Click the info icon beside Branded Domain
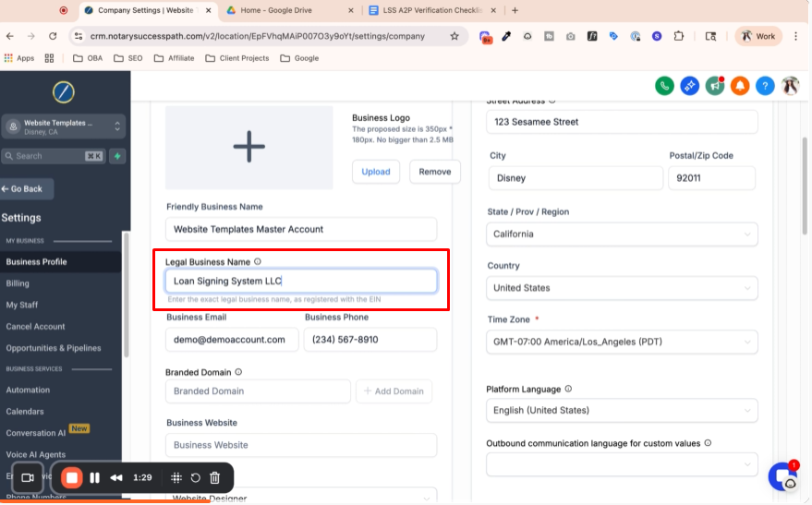The height and width of the screenshot is (505, 812). [x=238, y=372]
